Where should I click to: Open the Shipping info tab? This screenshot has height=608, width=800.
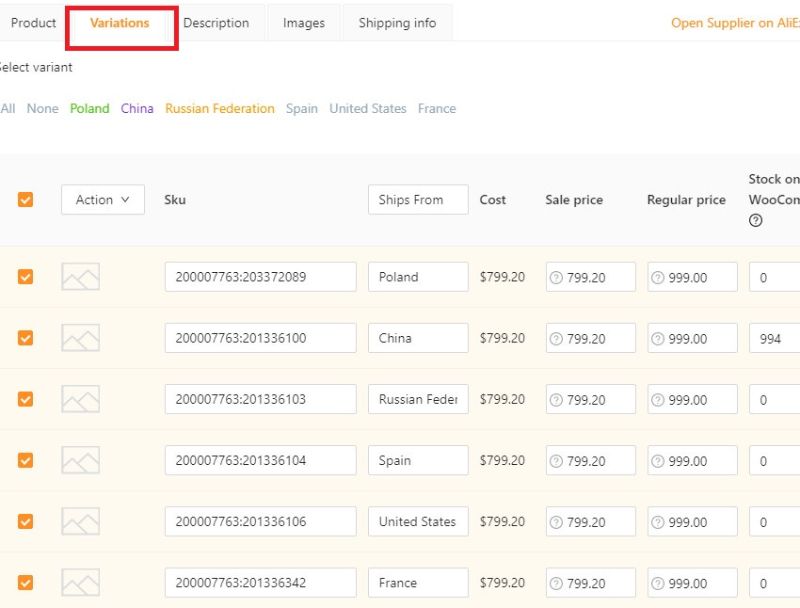point(397,23)
